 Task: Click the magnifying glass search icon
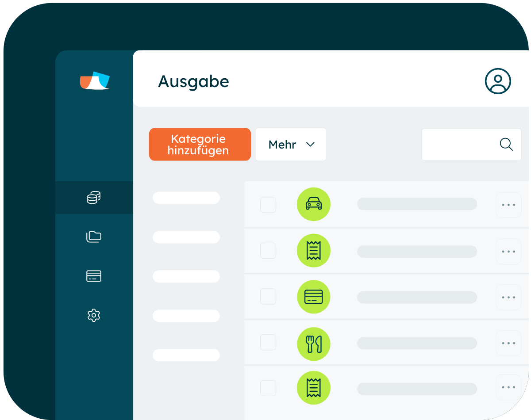(506, 144)
